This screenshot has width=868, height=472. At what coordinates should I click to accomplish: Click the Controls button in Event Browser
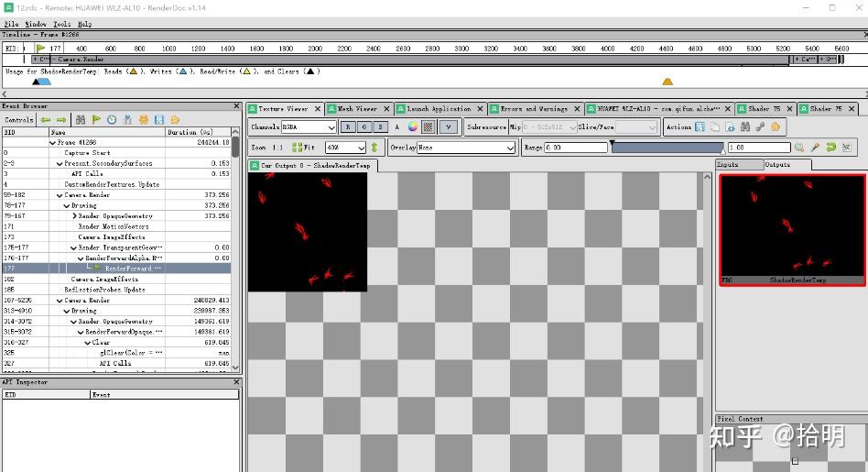point(19,120)
